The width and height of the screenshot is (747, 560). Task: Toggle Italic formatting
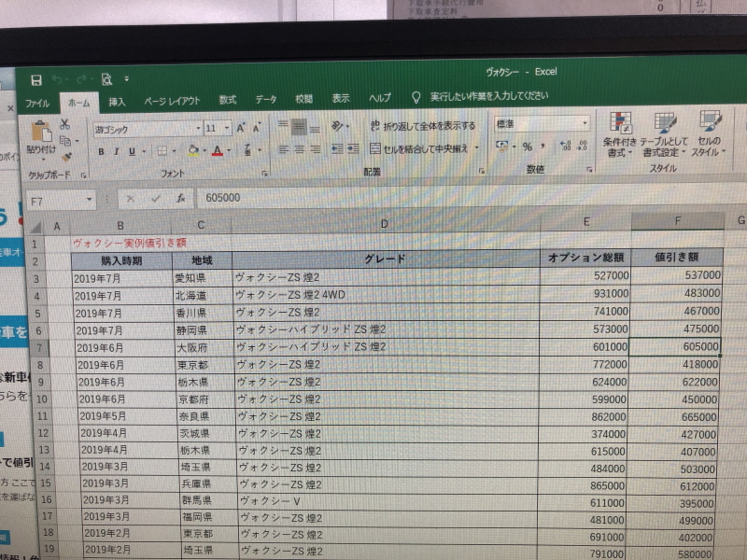click(116, 151)
